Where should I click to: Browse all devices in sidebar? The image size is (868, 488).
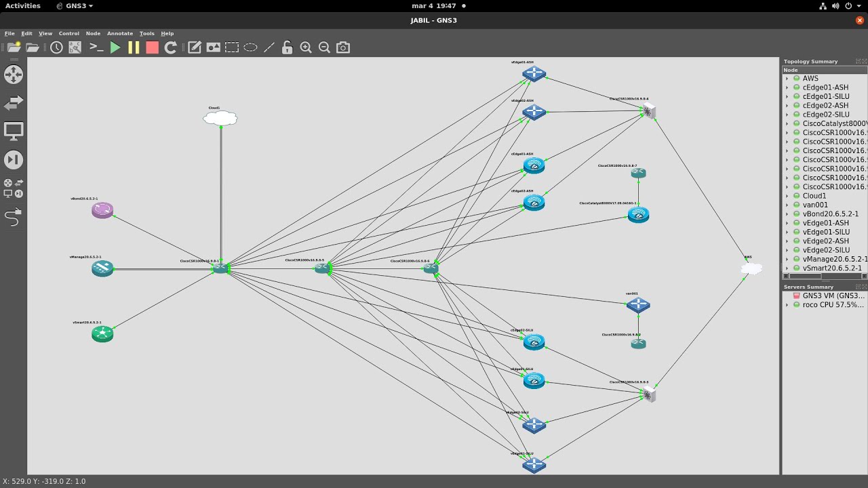pyautogui.click(x=14, y=188)
